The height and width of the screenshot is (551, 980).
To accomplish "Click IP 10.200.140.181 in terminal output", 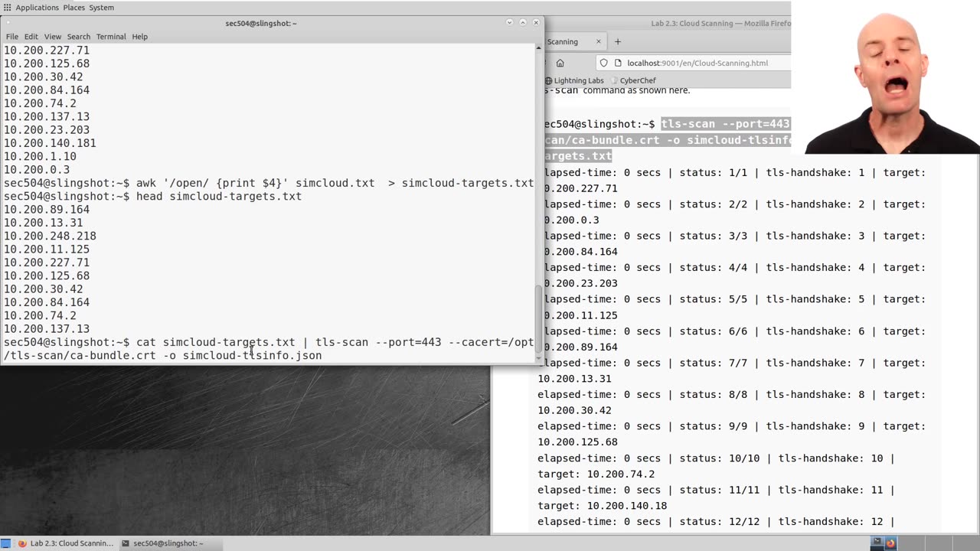I will tap(50, 143).
